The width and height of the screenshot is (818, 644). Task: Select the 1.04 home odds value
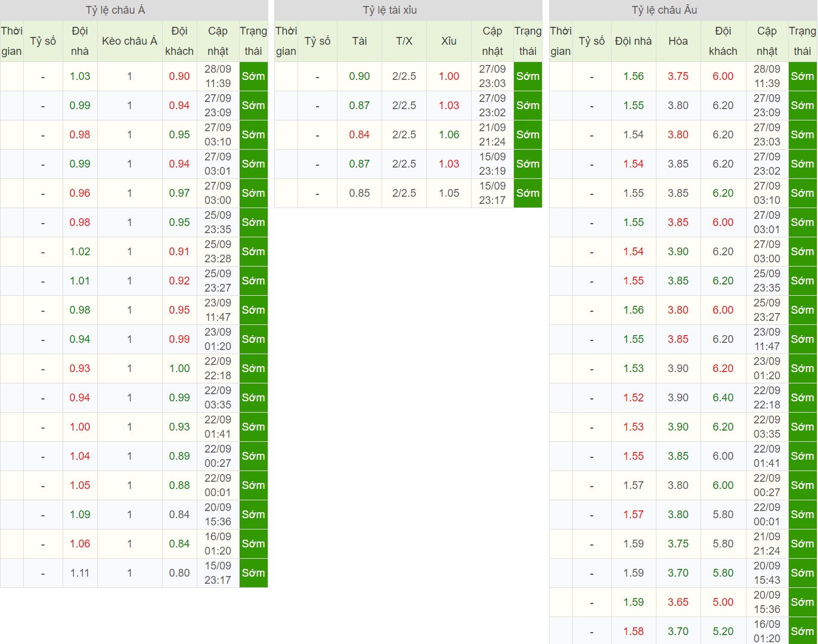(80, 456)
